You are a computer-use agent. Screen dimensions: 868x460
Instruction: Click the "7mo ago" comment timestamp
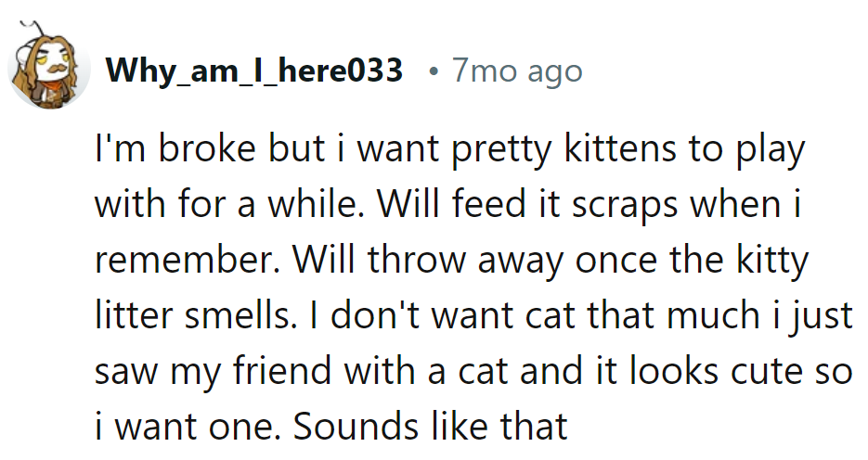click(517, 71)
